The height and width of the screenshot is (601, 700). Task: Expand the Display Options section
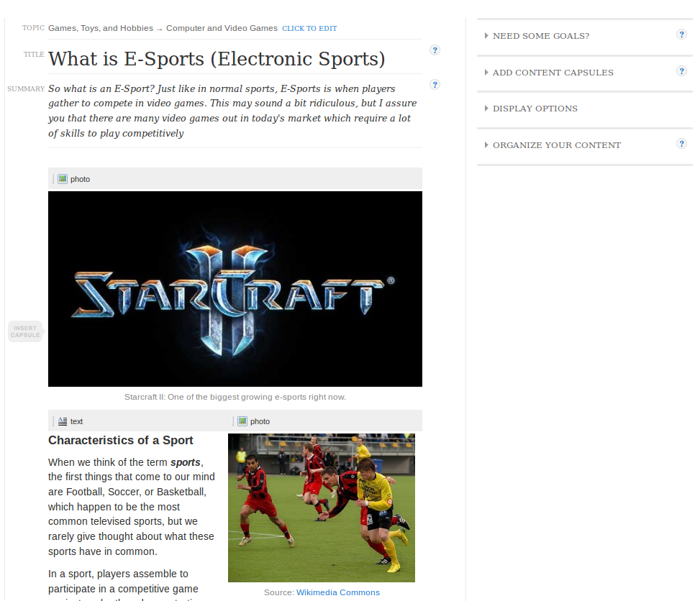pos(531,109)
